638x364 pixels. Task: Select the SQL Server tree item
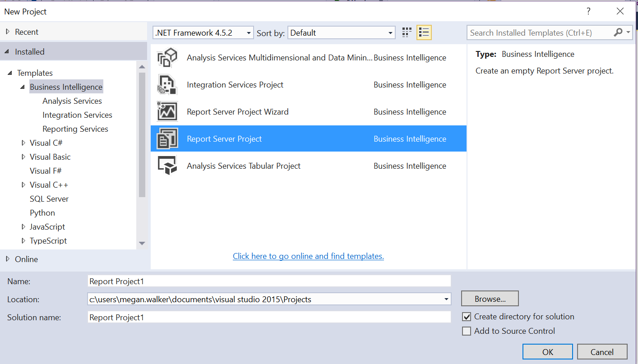[x=49, y=199]
